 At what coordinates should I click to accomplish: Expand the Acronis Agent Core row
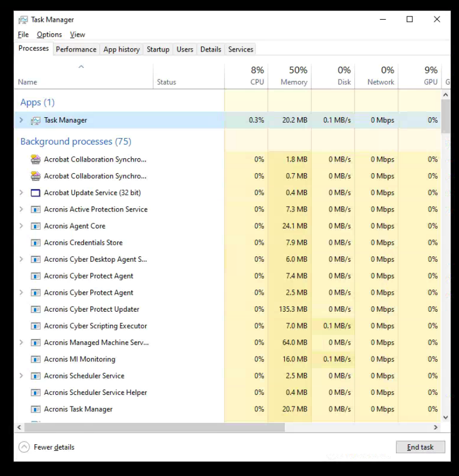pos(21,226)
